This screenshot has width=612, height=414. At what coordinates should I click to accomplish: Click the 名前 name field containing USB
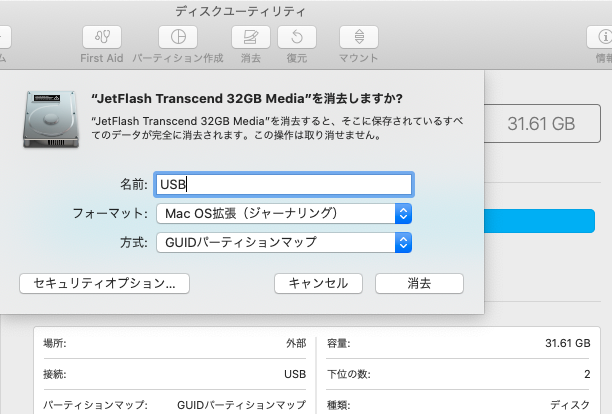tap(284, 184)
